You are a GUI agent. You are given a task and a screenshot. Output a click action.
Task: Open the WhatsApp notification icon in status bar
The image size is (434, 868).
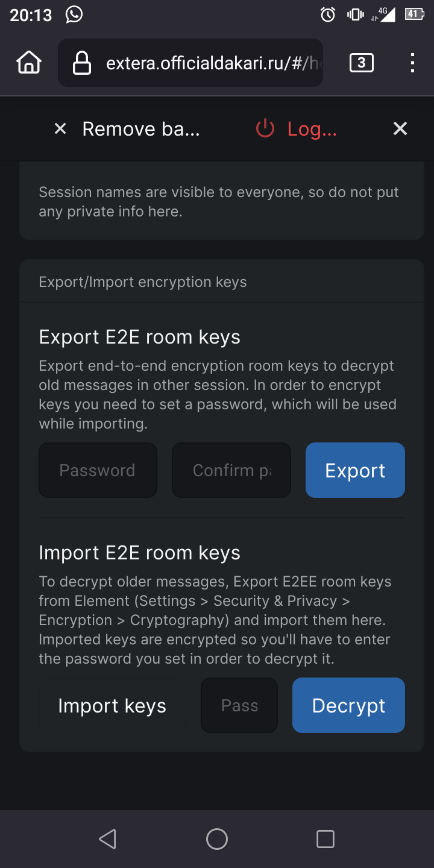pyautogui.click(x=74, y=14)
